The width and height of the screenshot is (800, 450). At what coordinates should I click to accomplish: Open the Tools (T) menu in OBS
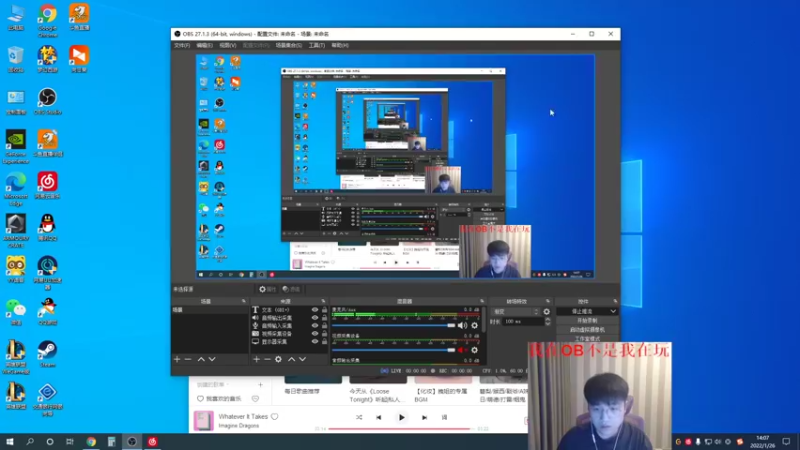coord(316,45)
